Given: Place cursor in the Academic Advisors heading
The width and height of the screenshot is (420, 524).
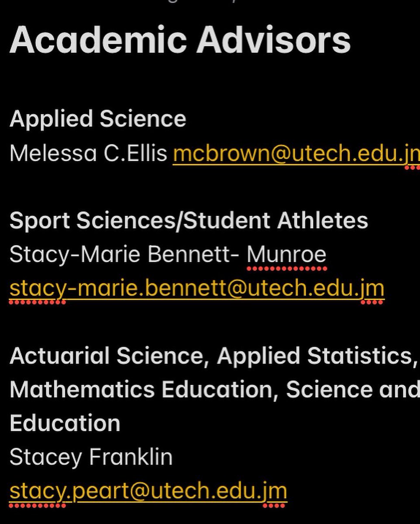Looking at the screenshot, I should [180, 40].
